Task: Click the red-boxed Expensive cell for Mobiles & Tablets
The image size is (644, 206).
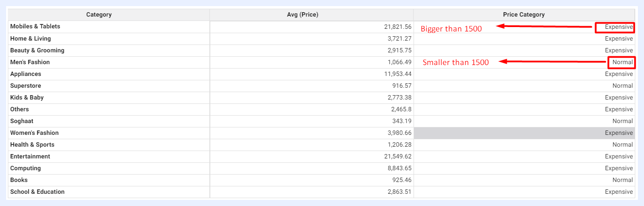Action: tap(615, 27)
